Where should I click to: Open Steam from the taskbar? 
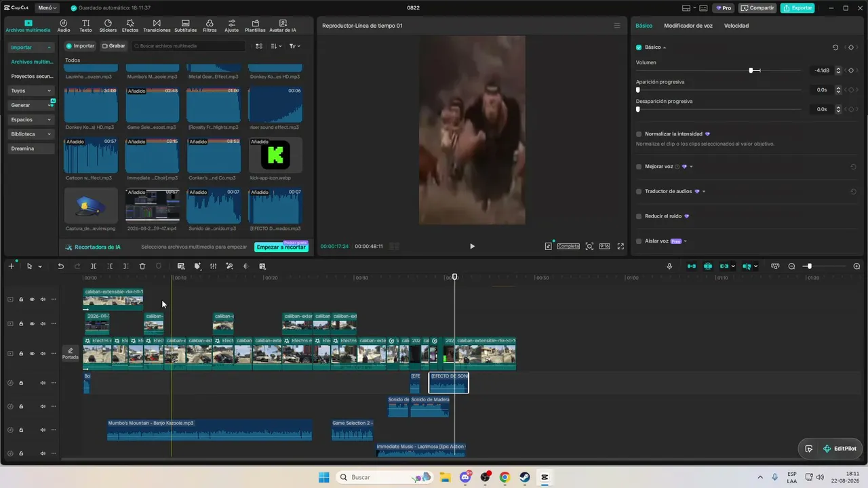[525, 477]
